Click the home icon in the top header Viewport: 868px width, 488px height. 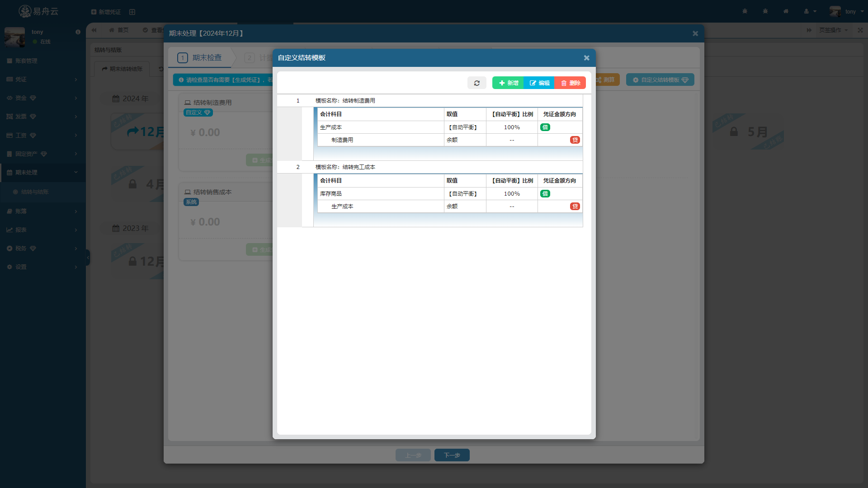pos(786,11)
